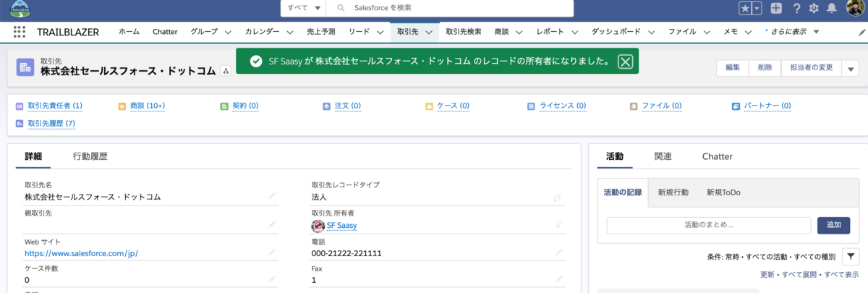The image size is (868, 293).
Task: Open the activity filter funnel icon
Action: tap(851, 257)
